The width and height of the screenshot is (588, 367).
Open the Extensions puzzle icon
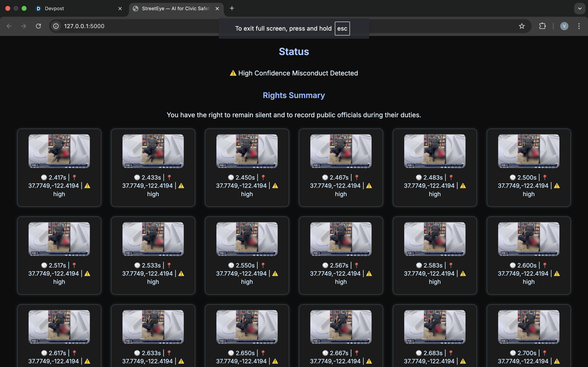tap(542, 26)
